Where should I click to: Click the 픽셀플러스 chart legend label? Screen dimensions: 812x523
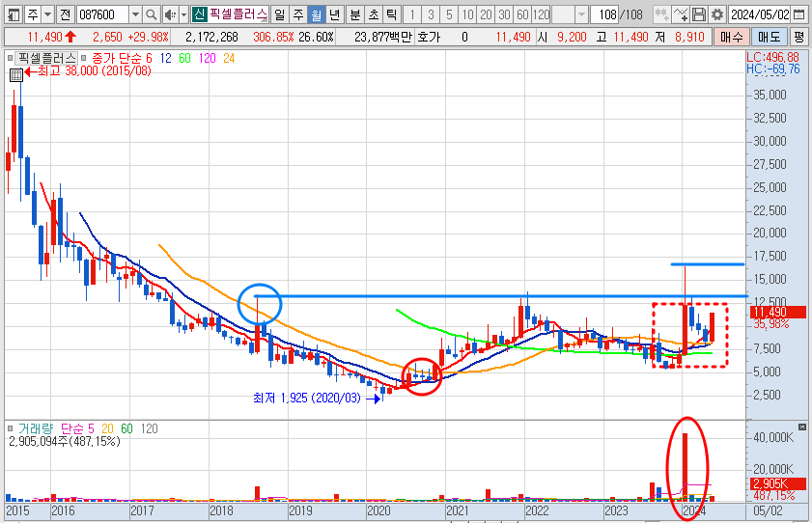tap(46, 58)
